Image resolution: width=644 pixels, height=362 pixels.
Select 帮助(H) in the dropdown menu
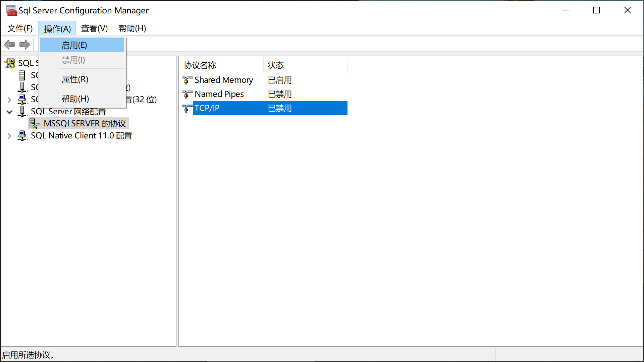click(x=75, y=99)
